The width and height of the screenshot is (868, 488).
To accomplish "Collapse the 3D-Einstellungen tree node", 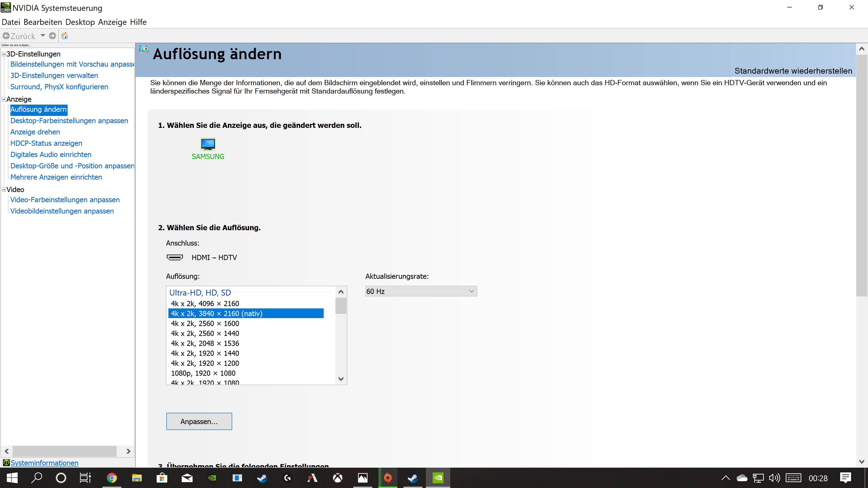I will [4, 54].
